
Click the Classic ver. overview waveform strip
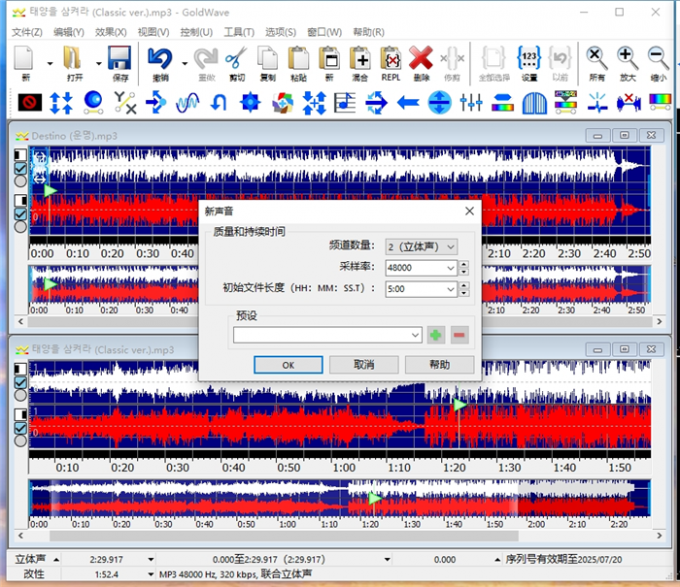pos(340,498)
